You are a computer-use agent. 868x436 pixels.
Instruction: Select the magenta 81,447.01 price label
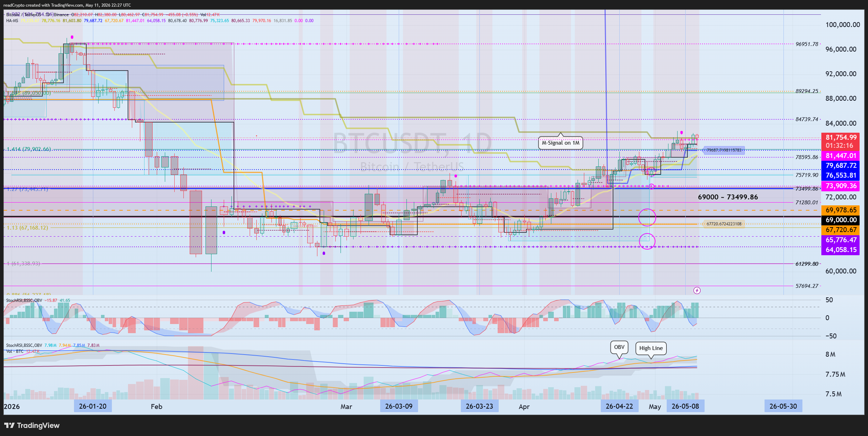pos(841,156)
